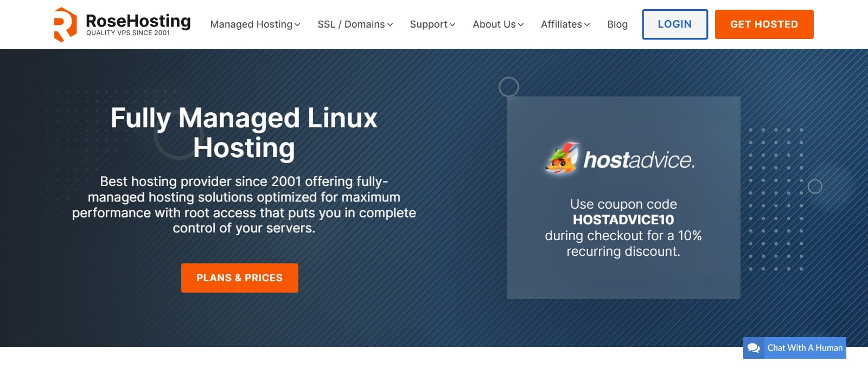This screenshot has width=868, height=375.
Task: Click the hostadvice. logo text
Action: 639,160
